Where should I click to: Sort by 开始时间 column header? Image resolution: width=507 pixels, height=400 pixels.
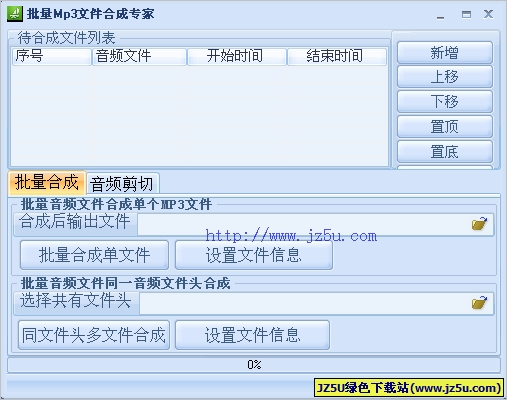pos(237,56)
